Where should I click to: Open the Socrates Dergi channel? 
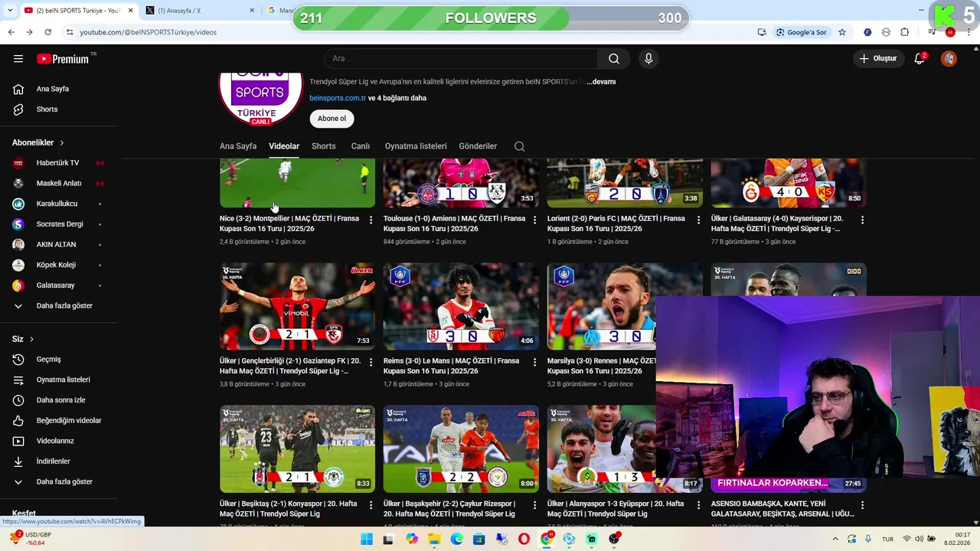[61, 224]
